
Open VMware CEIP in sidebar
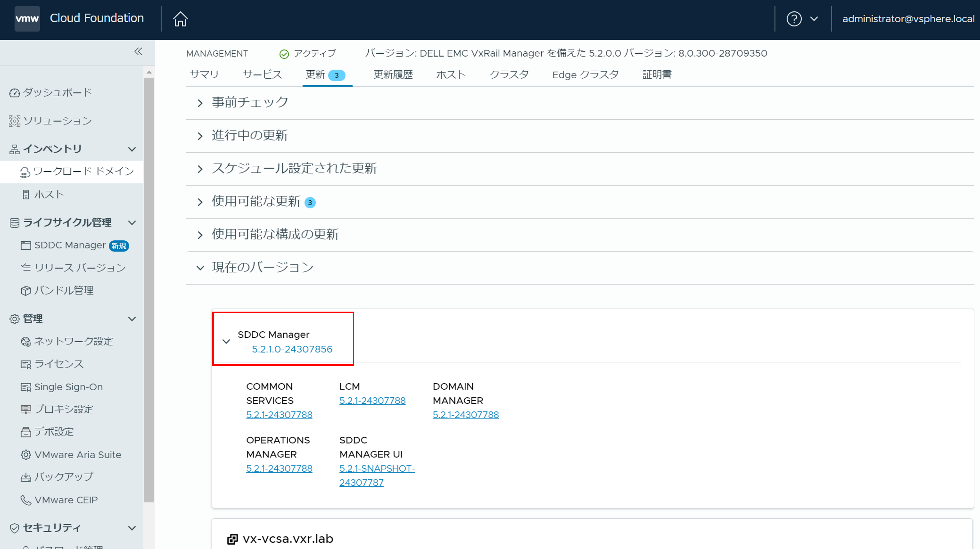point(66,500)
